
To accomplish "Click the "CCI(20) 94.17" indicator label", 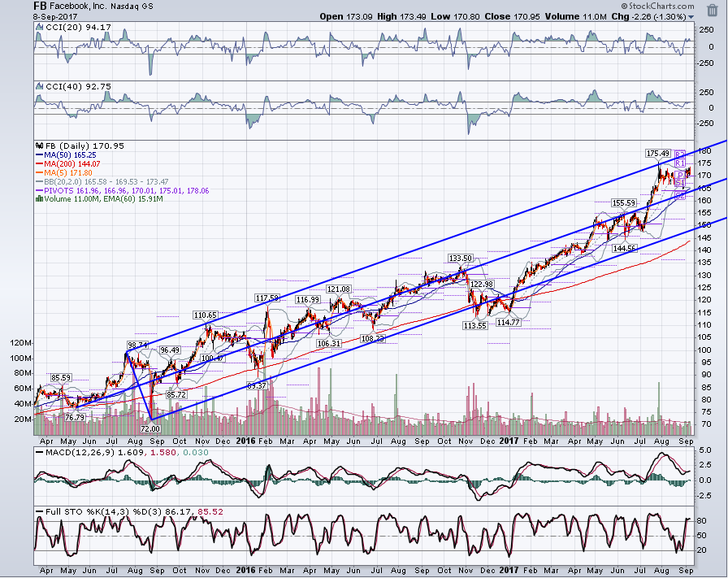I will pyautogui.click(x=78, y=28).
